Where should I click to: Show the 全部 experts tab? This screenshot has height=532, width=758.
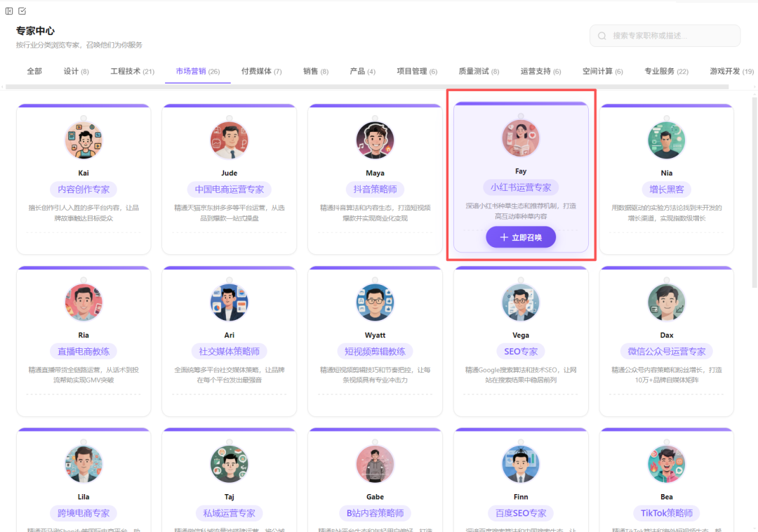point(34,72)
